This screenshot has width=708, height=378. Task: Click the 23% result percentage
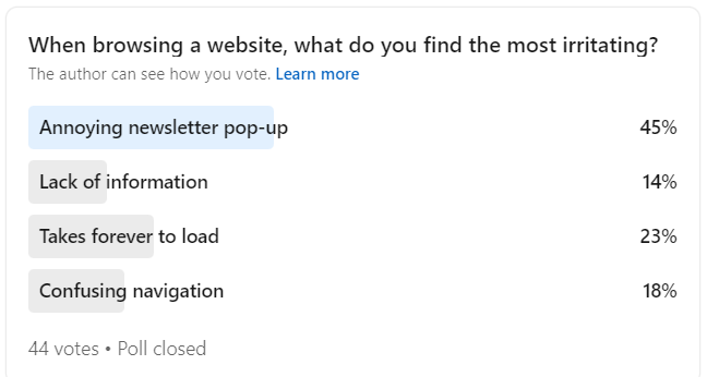click(658, 236)
